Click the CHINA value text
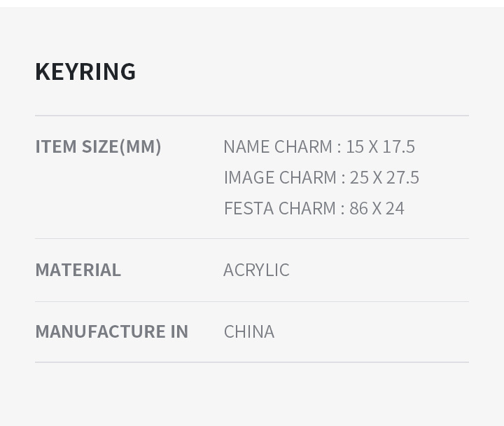Image resolution: width=504 pixels, height=426 pixels. coord(249,331)
